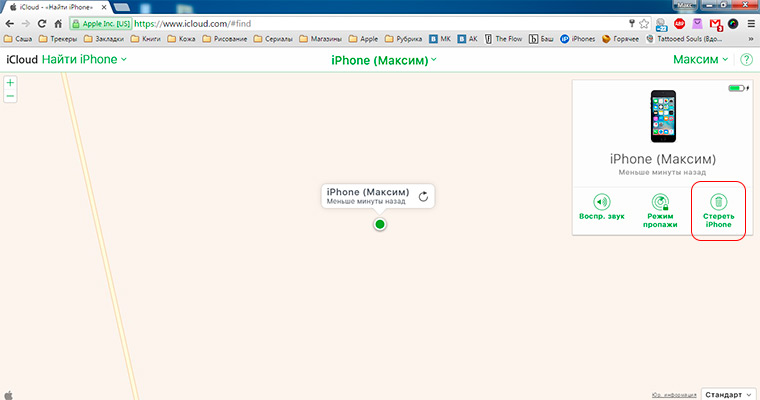760x400 pixels.
Task: Click the Юр. информация legal link
Action: point(674,395)
